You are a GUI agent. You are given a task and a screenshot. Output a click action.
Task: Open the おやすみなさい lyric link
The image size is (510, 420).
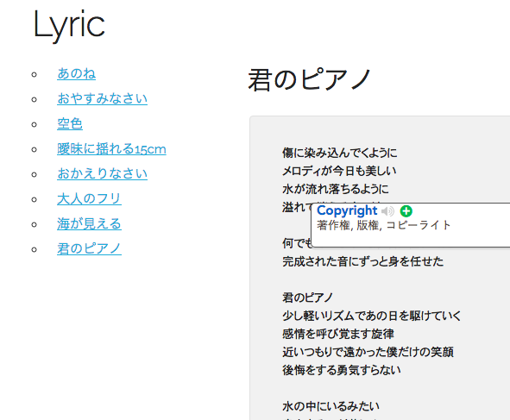[102, 98]
